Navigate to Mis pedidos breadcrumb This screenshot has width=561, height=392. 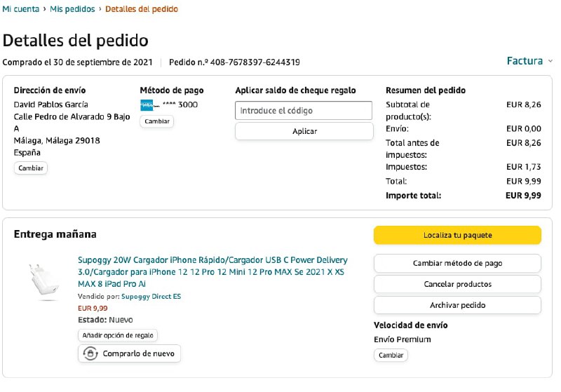point(72,9)
